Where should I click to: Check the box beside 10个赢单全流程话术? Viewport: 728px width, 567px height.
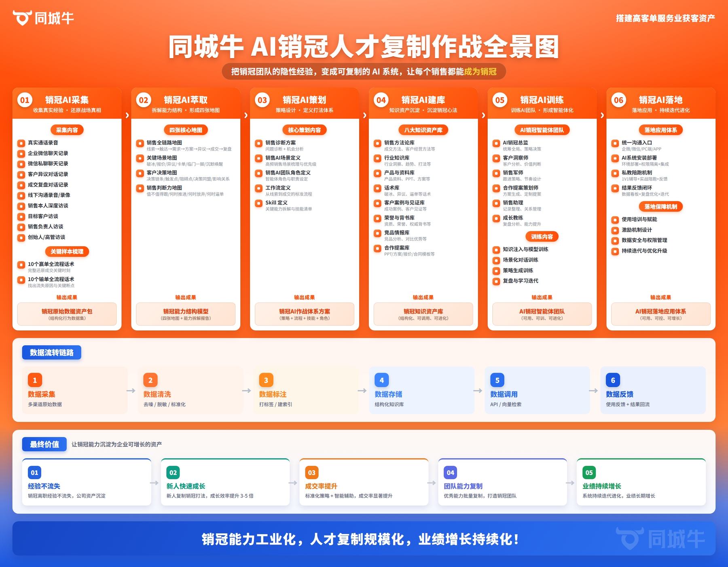point(21,265)
